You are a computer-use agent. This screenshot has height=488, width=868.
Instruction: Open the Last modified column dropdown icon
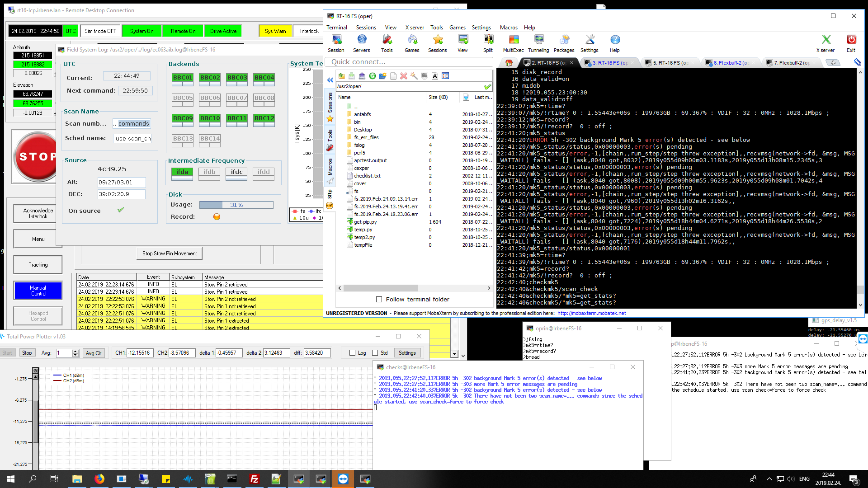click(466, 97)
